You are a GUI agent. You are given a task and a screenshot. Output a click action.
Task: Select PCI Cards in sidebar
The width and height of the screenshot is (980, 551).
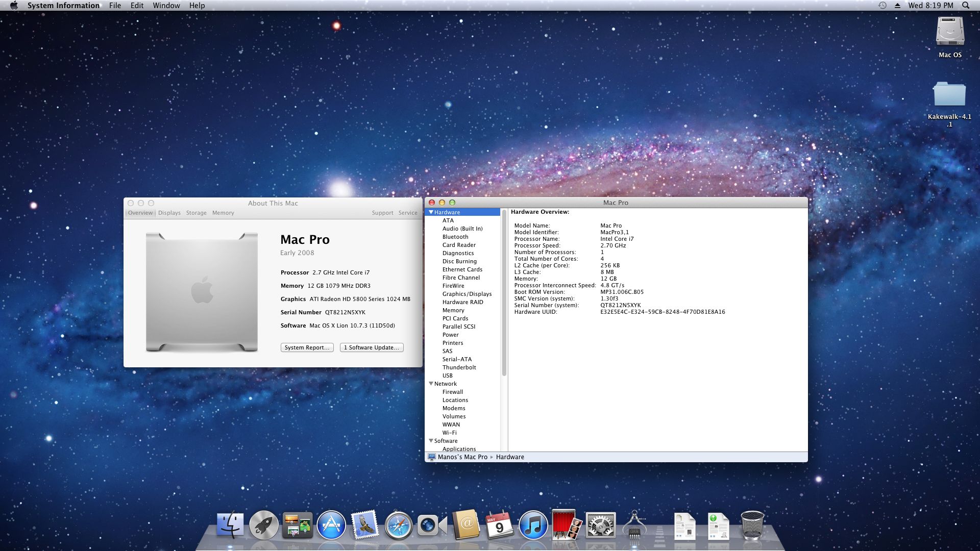point(455,318)
